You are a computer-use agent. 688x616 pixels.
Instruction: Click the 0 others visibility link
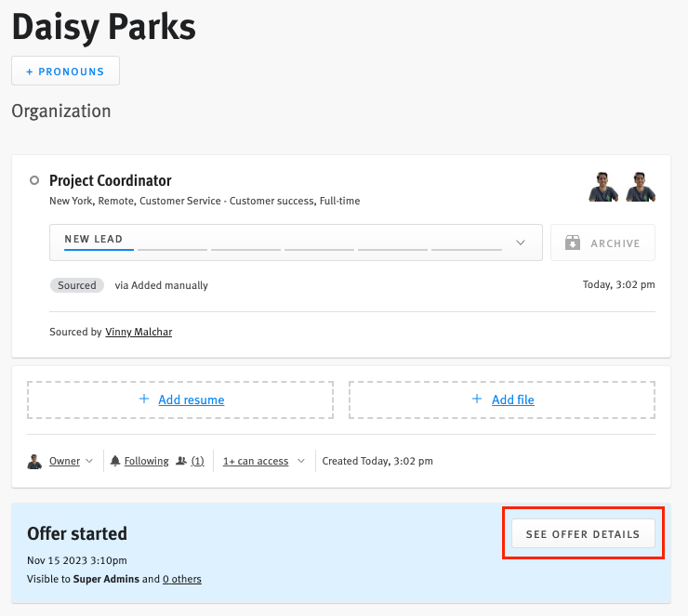(x=182, y=579)
